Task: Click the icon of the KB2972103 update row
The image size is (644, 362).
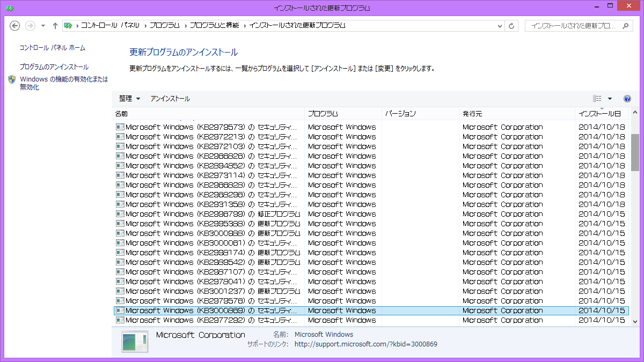Action: [x=120, y=146]
